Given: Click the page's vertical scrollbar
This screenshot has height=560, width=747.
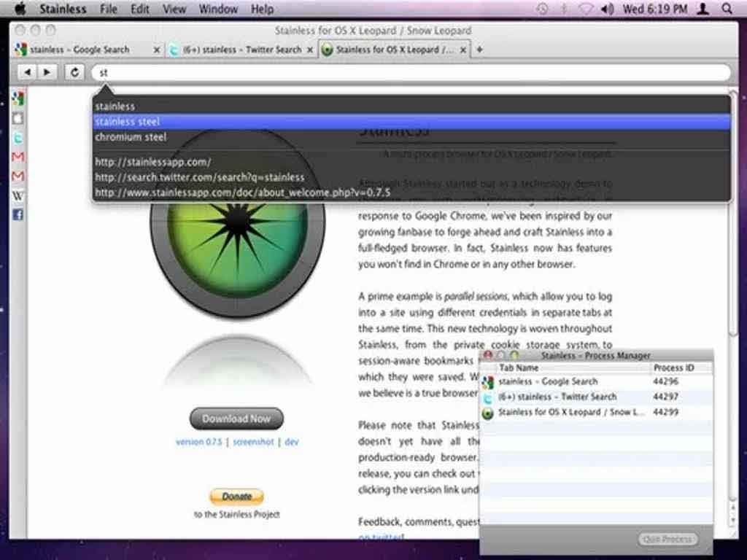Looking at the screenshot, I should click(x=734, y=214).
